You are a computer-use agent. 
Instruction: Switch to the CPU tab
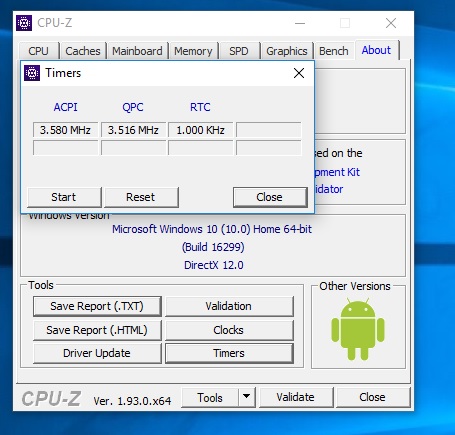[39, 51]
